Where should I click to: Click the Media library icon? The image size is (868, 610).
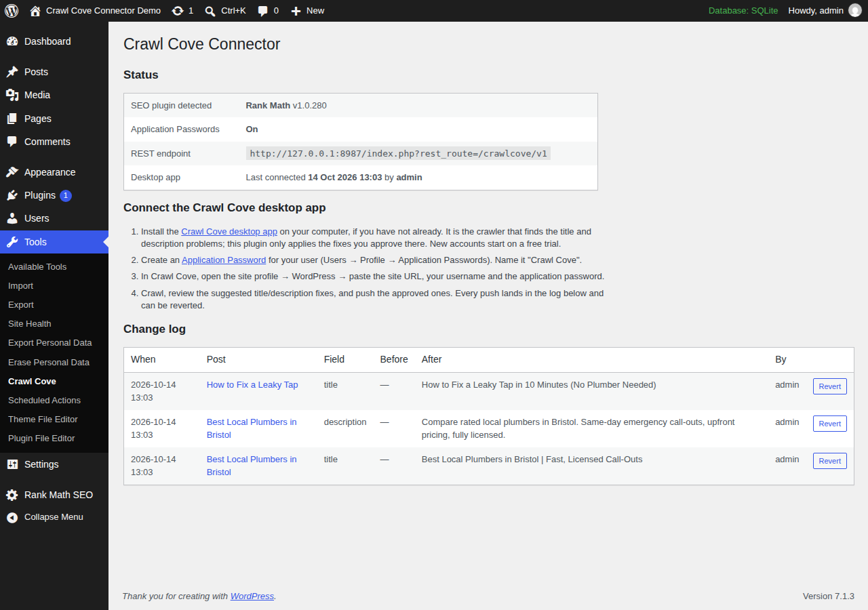click(x=12, y=95)
